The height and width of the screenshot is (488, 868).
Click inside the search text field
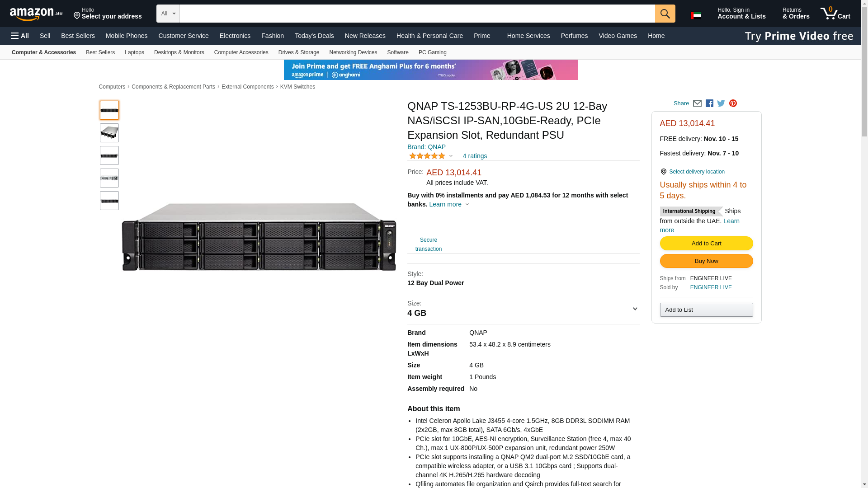click(417, 14)
